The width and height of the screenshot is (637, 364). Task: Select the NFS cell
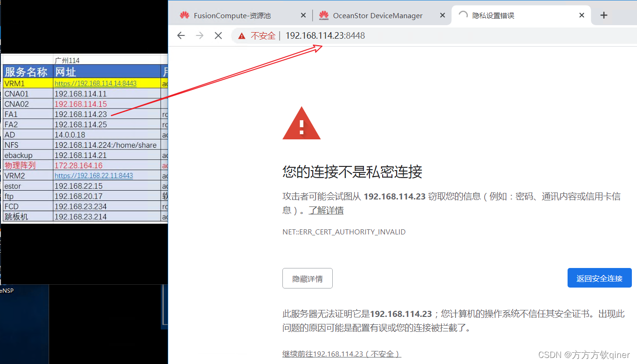tap(27, 145)
